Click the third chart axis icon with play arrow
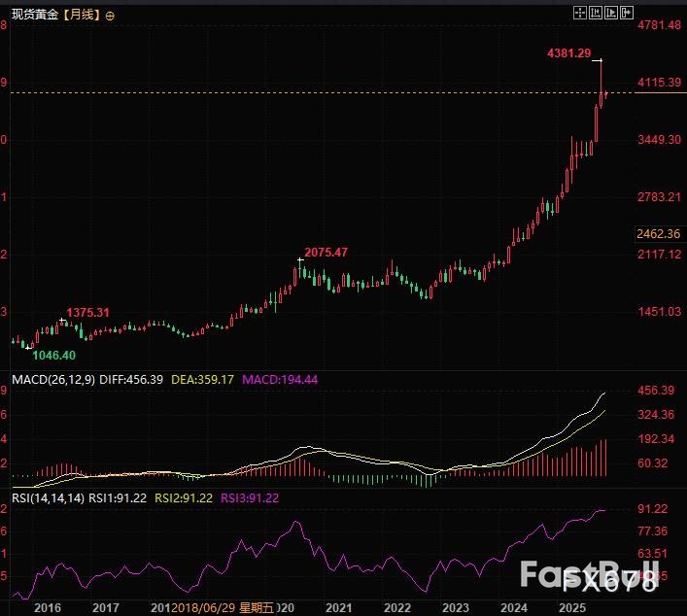Screen dimensions: 687x616 pyautogui.click(x=611, y=13)
